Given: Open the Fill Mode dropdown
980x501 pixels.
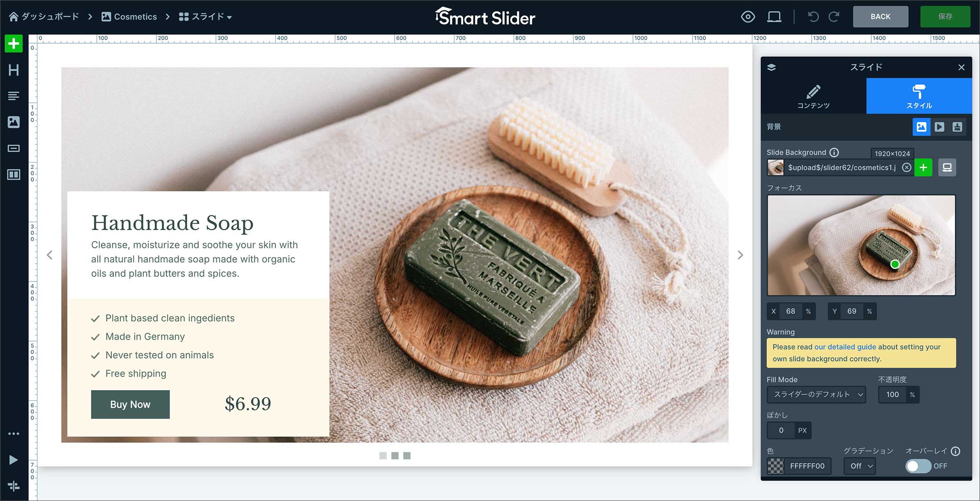Looking at the screenshot, I should (816, 395).
